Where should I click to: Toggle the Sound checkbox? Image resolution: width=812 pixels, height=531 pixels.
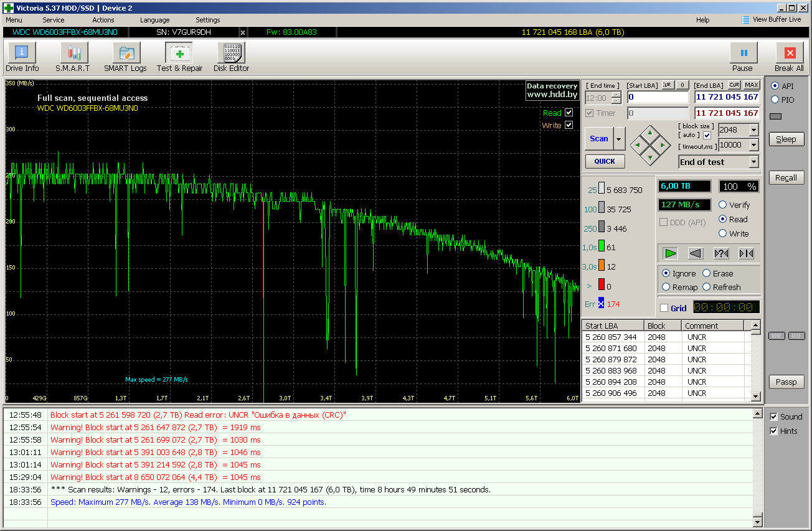(x=773, y=417)
